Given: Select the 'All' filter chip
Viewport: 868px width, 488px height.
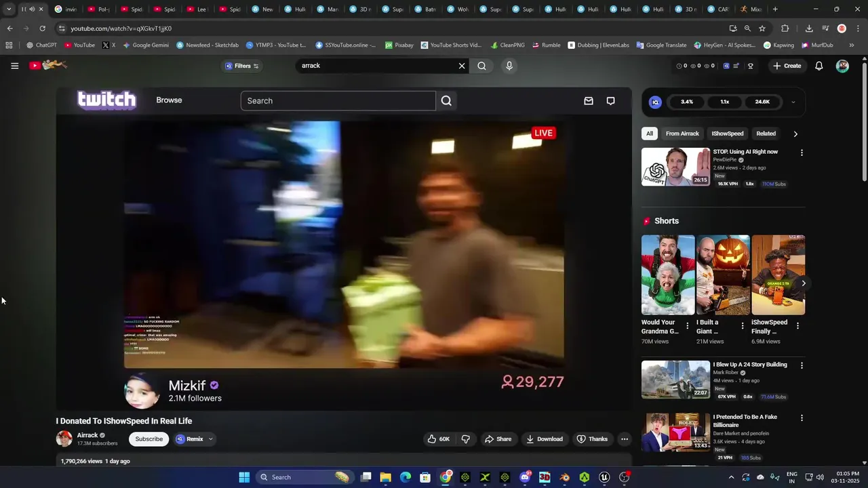Looking at the screenshot, I should pyautogui.click(x=650, y=134).
